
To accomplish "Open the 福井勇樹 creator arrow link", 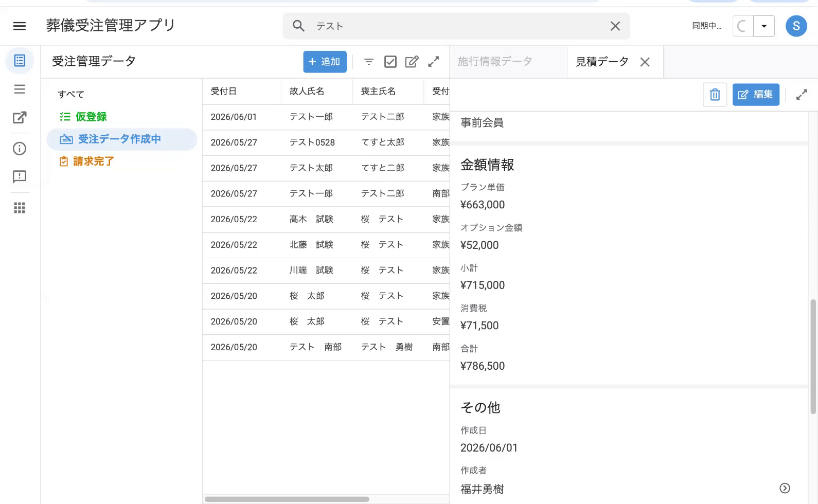I will pos(785,488).
